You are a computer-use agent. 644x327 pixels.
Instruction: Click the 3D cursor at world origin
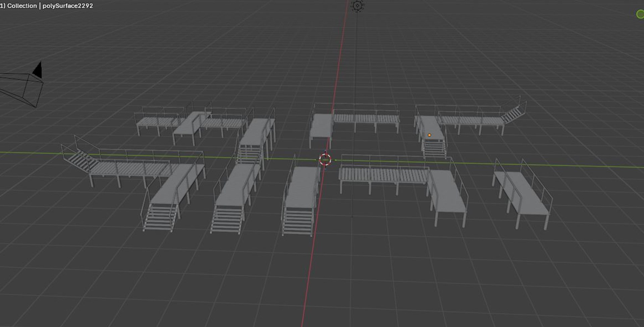click(325, 160)
